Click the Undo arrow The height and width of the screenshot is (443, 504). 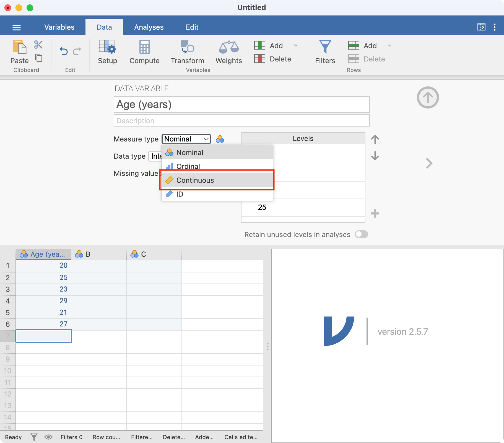(x=64, y=51)
